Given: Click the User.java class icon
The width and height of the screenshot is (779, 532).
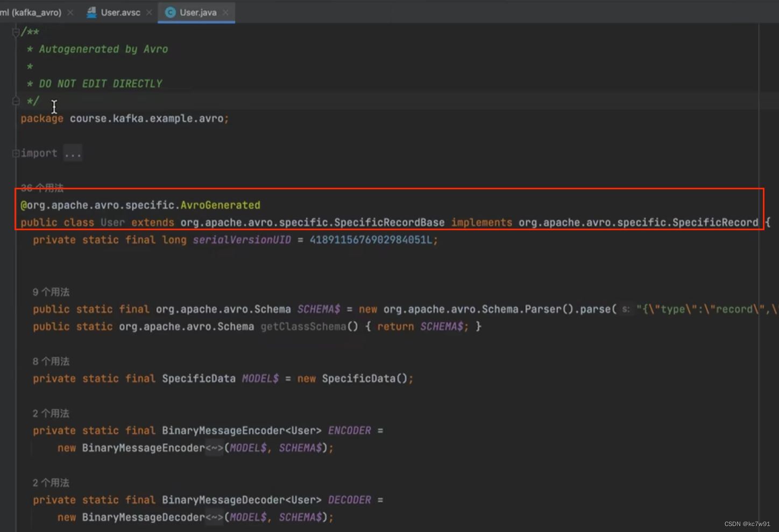Looking at the screenshot, I should click(171, 12).
